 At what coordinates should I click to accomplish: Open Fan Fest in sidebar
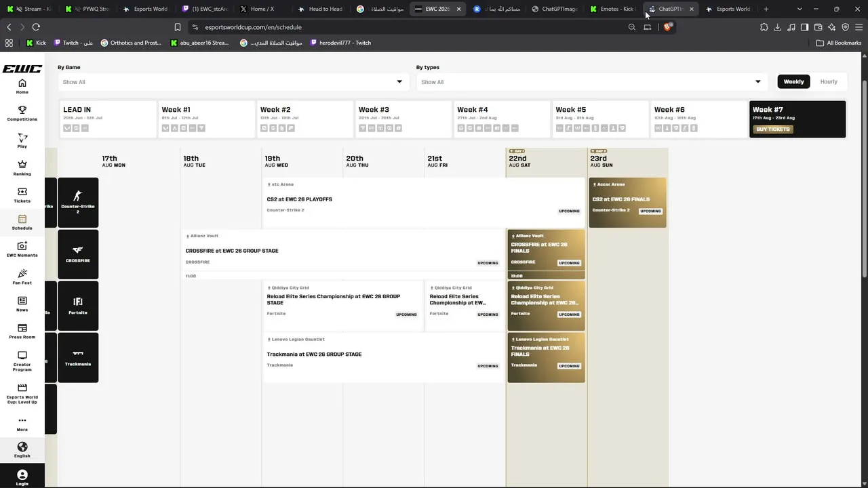coord(22,277)
